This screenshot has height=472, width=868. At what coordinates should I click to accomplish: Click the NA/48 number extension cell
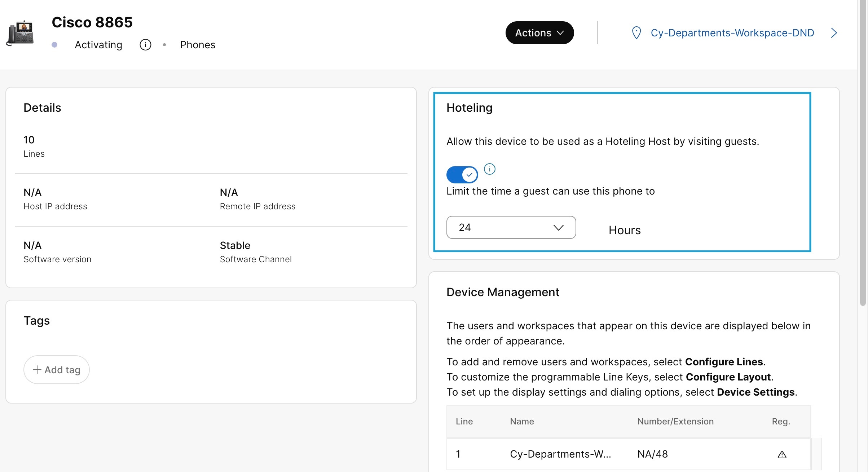click(652, 454)
